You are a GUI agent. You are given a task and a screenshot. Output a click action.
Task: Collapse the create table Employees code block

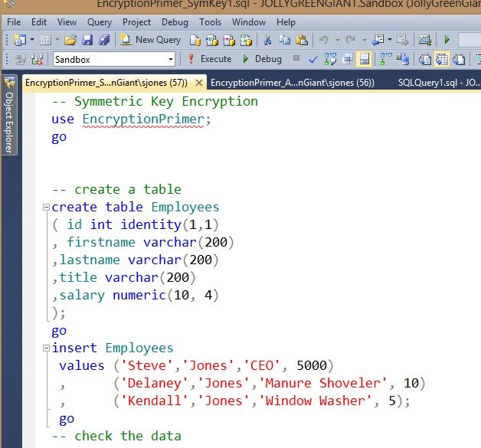[46, 208]
